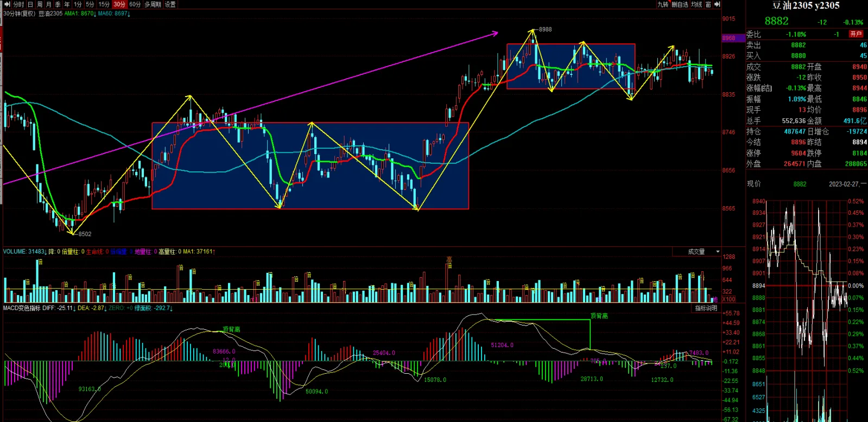The height and width of the screenshot is (422, 868).
Task: Click the 豆油2305 y2305 contract title
Action: [806, 5]
